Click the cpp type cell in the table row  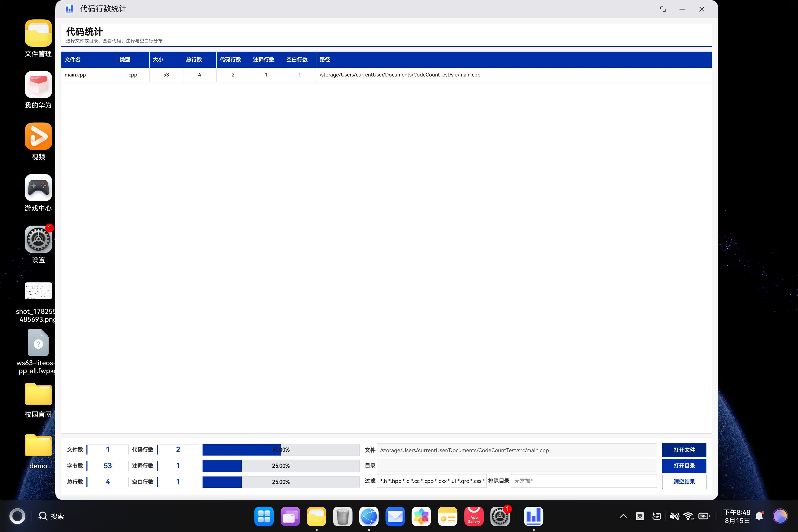(x=133, y=75)
